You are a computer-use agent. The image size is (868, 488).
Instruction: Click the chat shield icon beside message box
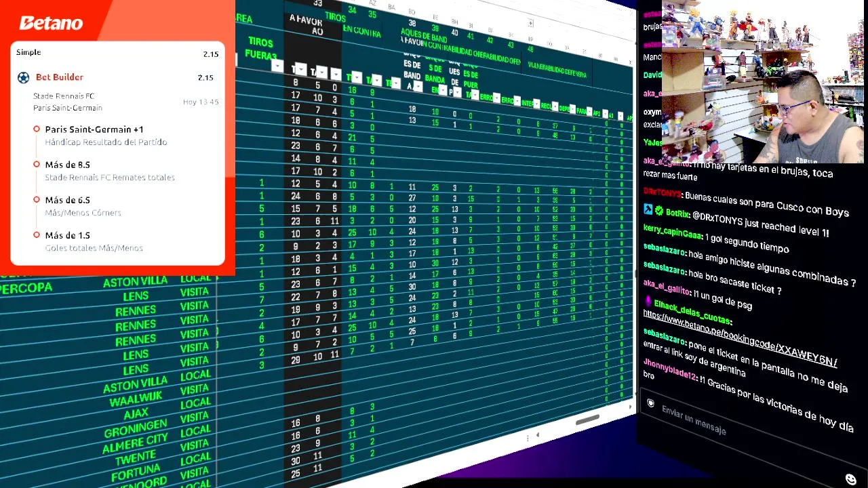(x=650, y=404)
